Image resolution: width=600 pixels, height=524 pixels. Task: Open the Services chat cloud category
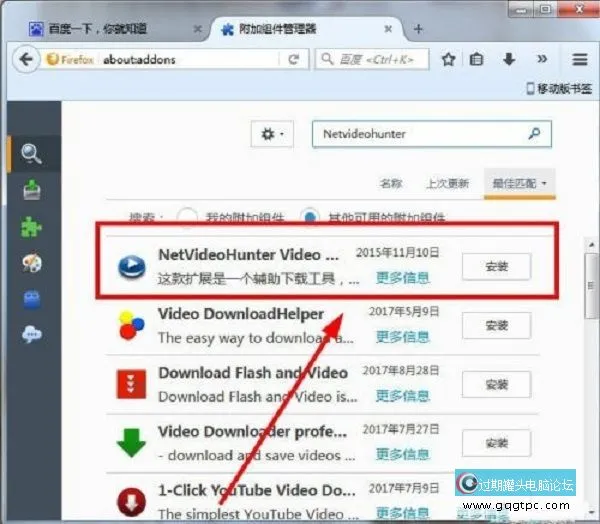click(x=32, y=335)
